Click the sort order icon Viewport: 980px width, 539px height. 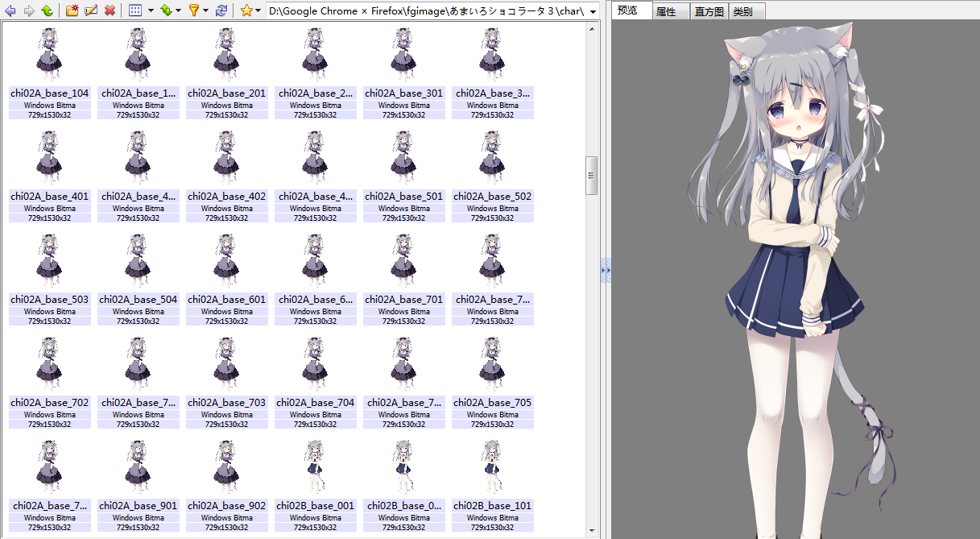[x=165, y=10]
